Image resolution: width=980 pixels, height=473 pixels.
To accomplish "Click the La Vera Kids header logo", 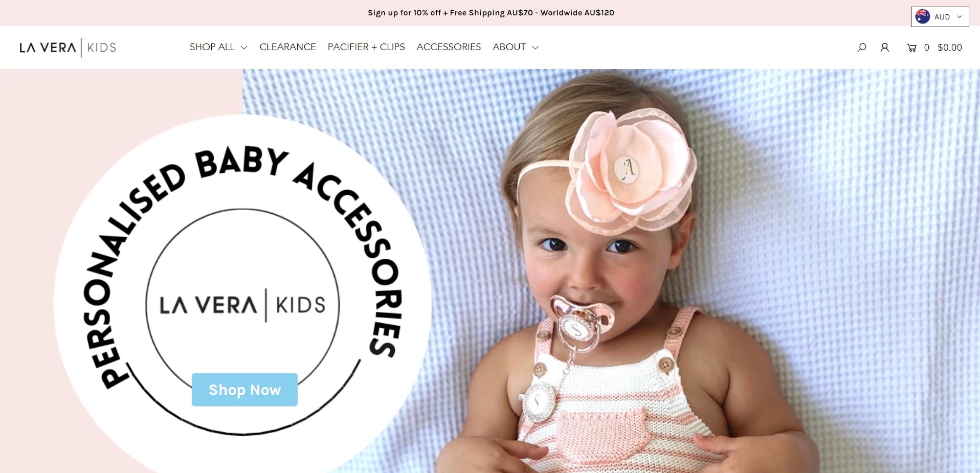I will coord(68,48).
